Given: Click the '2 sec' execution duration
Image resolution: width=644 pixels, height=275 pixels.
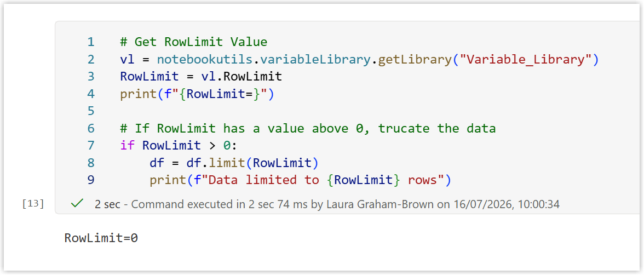Looking at the screenshot, I should pyautogui.click(x=107, y=204).
